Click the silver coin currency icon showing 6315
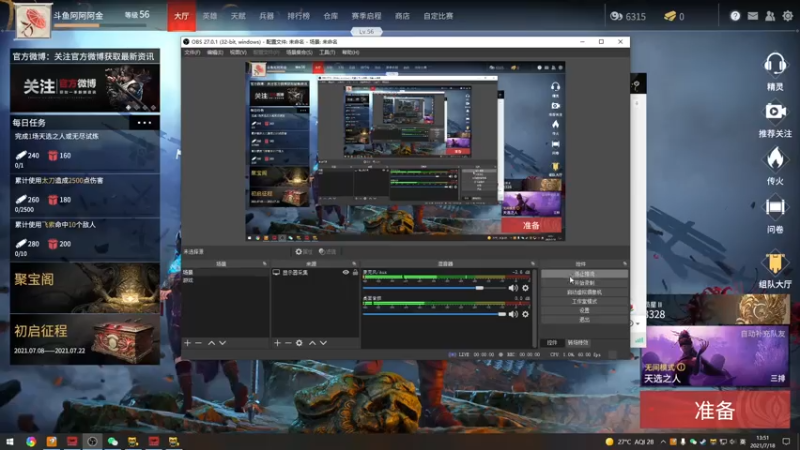800x450 pixels. [x=616, y=16]
